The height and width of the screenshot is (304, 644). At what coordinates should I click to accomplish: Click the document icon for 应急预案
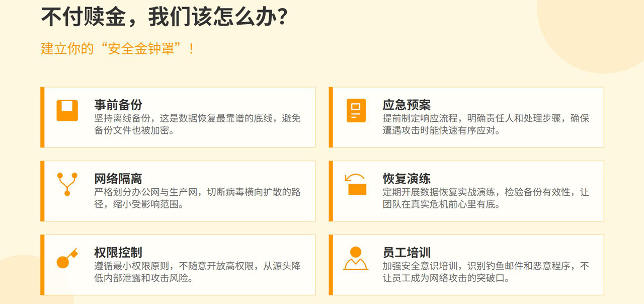click(356, 111)
